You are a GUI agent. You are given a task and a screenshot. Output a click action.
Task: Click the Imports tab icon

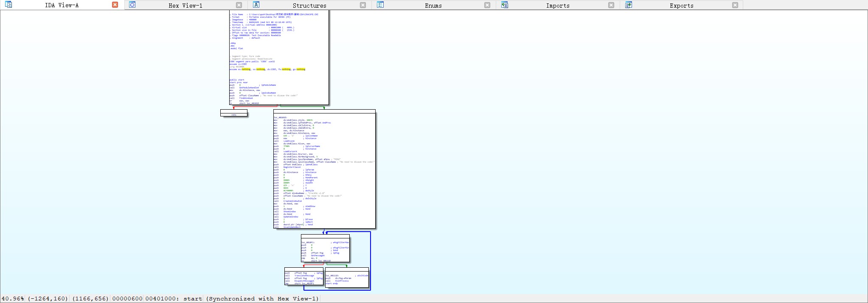pyautogui.click(x=504, y=5)
